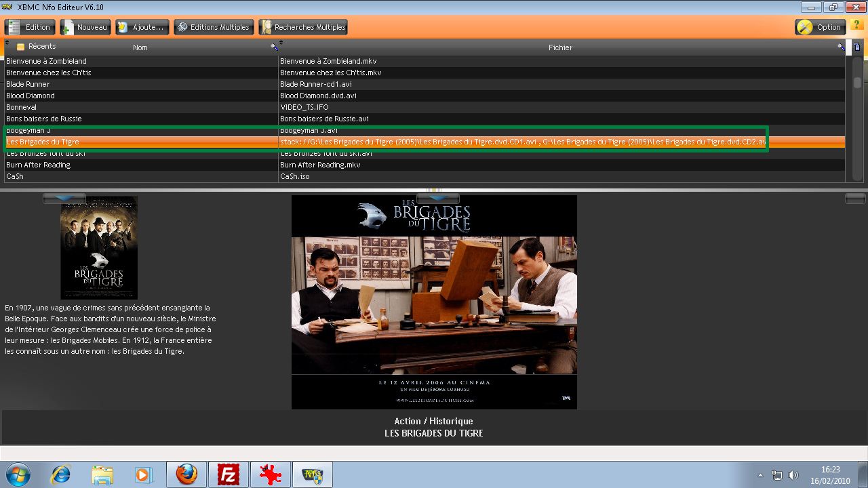This screenshot has height=488, width=868.
Task: Switch to Firefox in the taskbar
Action: tap(186, 474)
